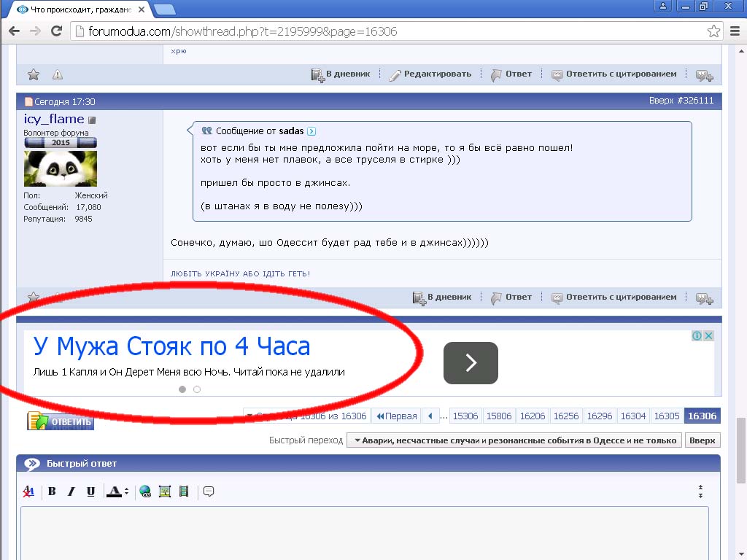Go to page 16305
The height and width of the screenshot is (560, 747).
pyautogui.click(x=666, y=416)
